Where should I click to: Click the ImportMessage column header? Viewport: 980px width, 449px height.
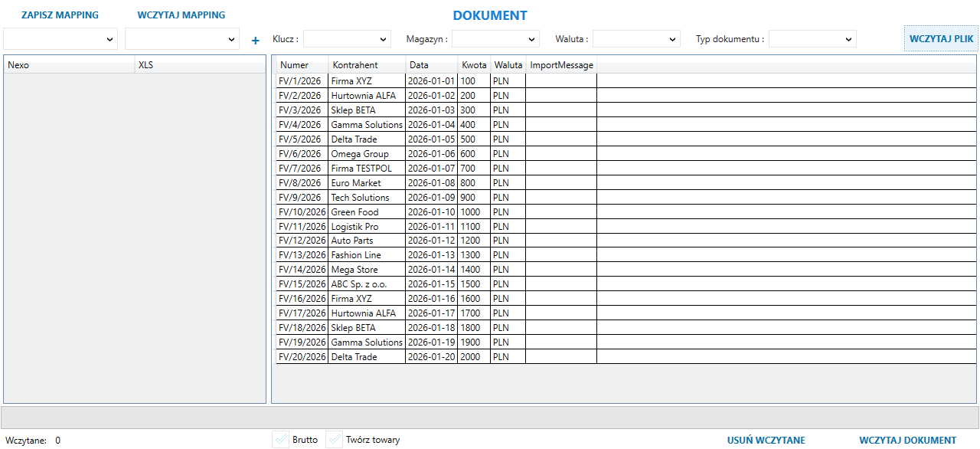[561, 65]
